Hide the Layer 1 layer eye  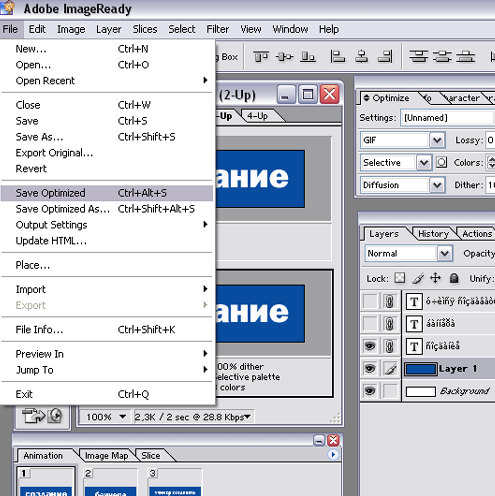click(370, 368)
